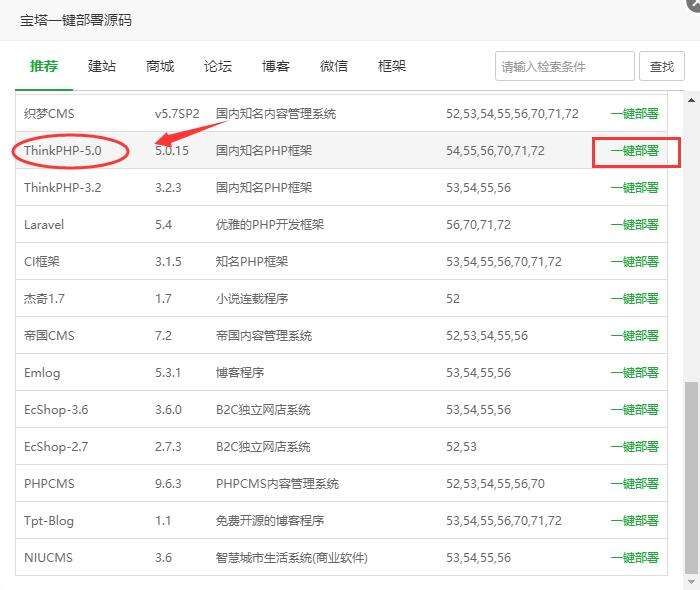Viewport: 700px width, 590px height.
Task: Click 一键部署 for ThinkPHP-3.2
Action: click(634, 188)
